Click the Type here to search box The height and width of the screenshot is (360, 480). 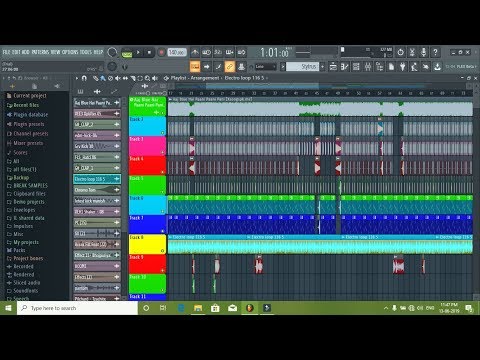pyautogui.click(x=77, y=308)
